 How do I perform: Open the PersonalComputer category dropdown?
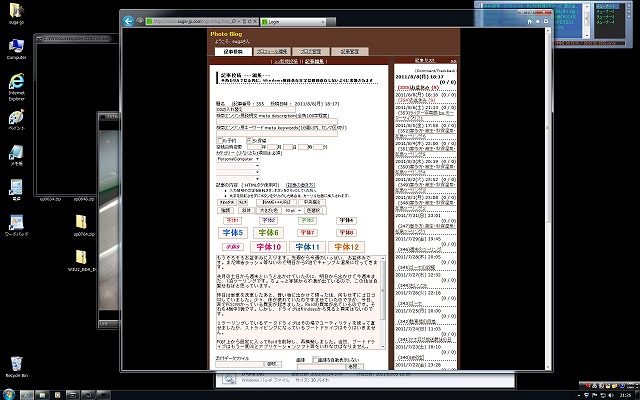point(238,159)
